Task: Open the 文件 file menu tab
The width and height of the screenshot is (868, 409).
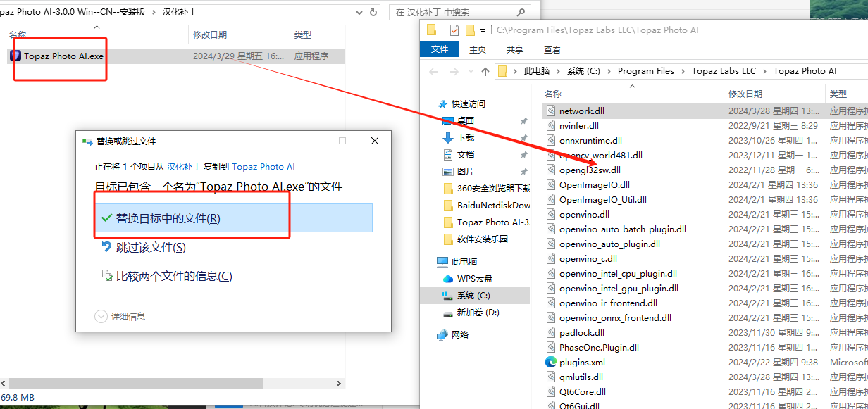Action: pos(440,49)
